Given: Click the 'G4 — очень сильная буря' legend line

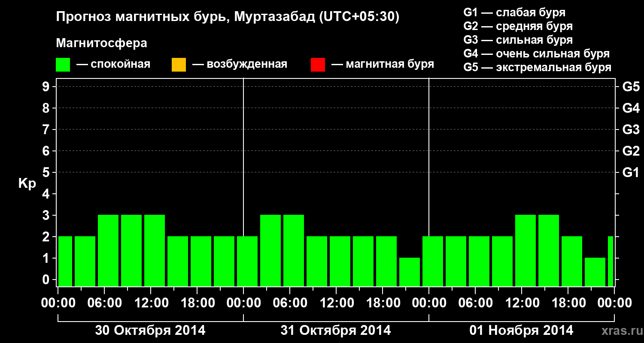Looking at the screenshot, I should pos(537,54).
